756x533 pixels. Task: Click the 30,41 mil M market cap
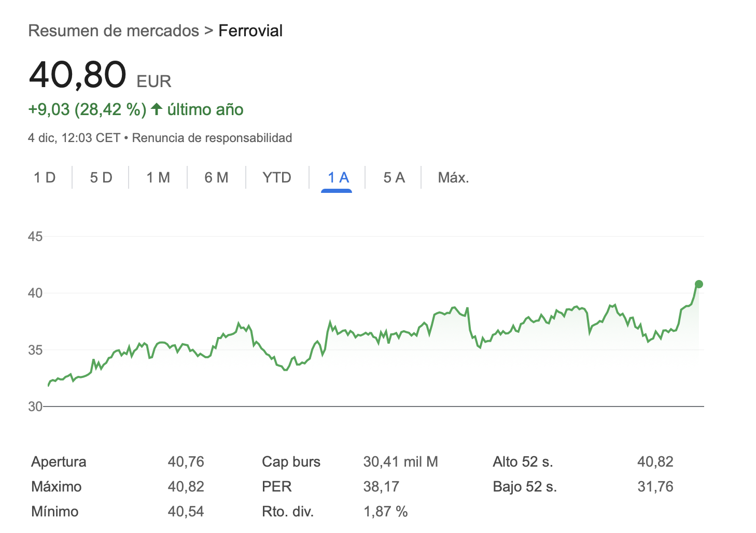401,462
